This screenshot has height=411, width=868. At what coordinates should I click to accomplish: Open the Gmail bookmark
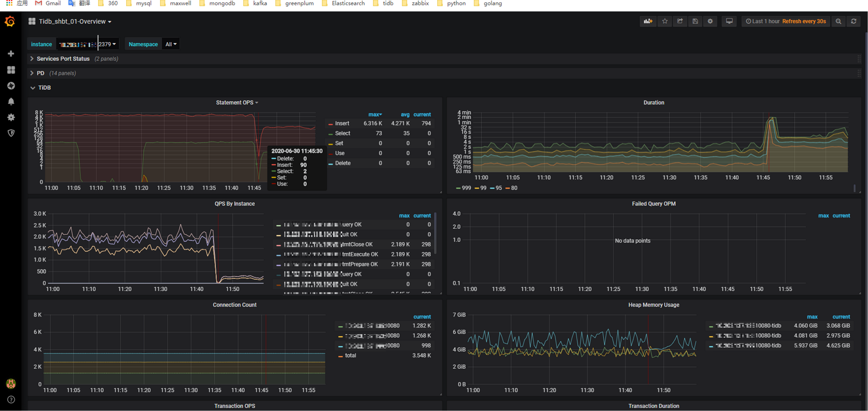click(x=48, y=3)
